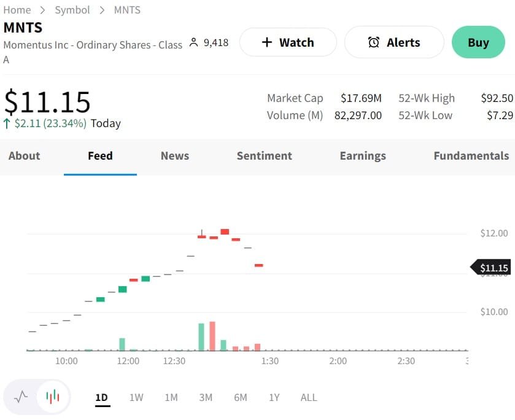Viewport: 515px width, 420px height.
Task: Go to Home breadcrumb link
Action: [17, 10]
